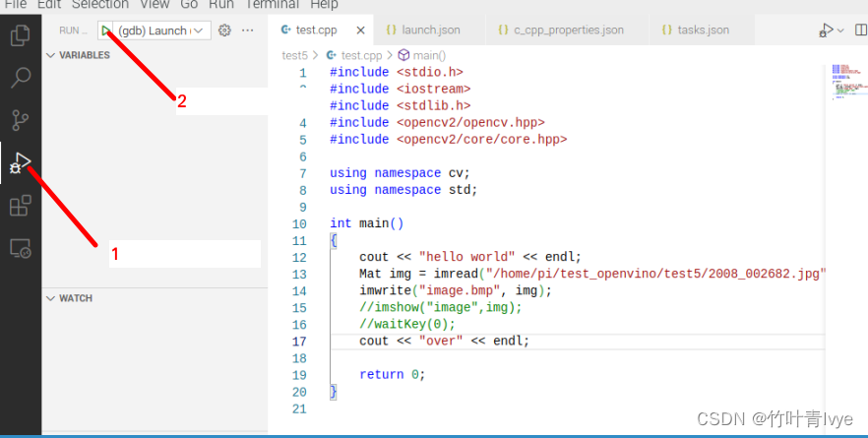Collapse the VARIABLES section
This screenshot has width=868, height=438.
coord(78,55)
